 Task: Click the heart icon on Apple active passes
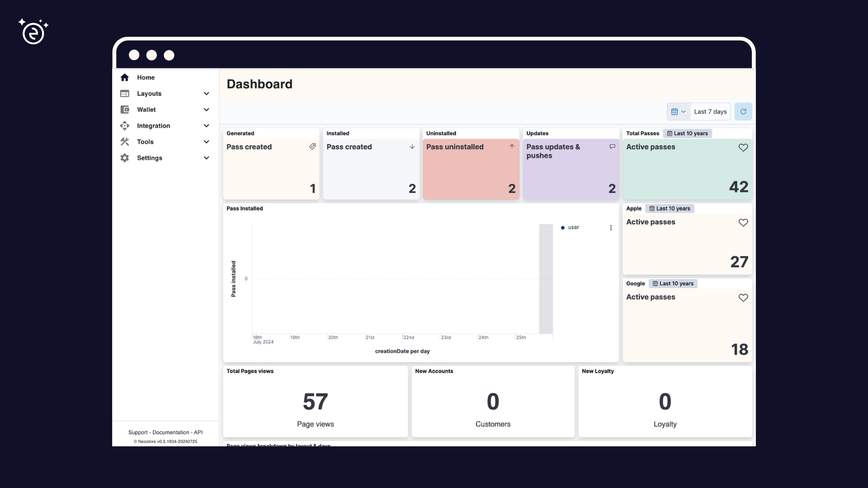tap(743, 223)
